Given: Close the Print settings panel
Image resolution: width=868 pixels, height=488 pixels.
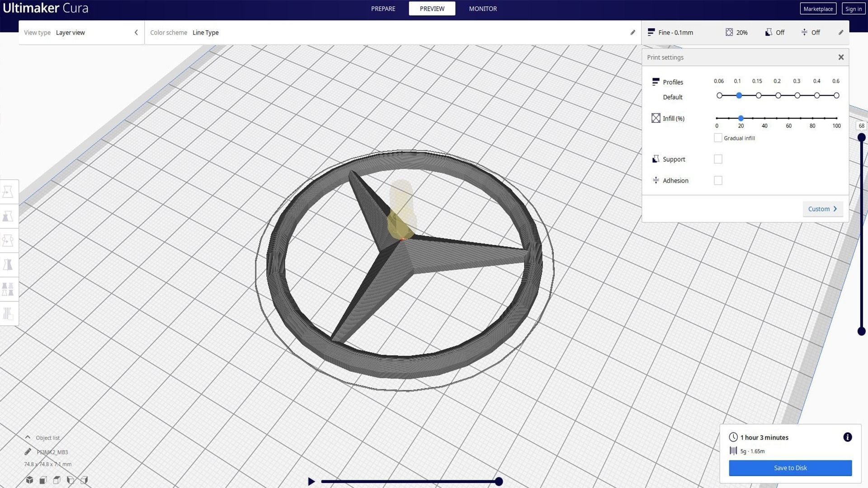Looking at the screenshot, I should (841, 57).
